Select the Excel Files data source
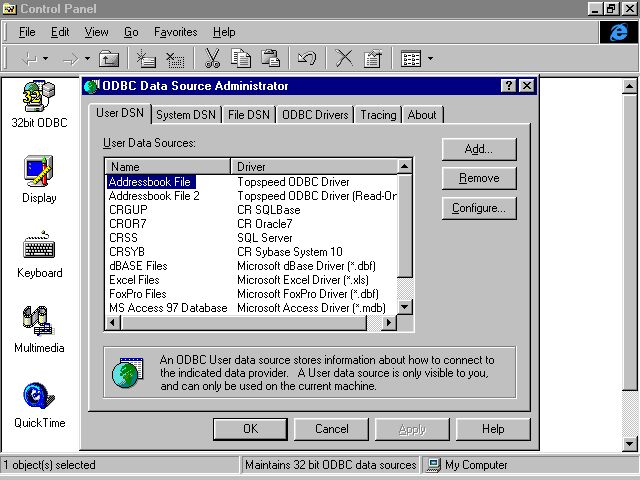The height and width of the screenshot is (480, 640). 134,280
